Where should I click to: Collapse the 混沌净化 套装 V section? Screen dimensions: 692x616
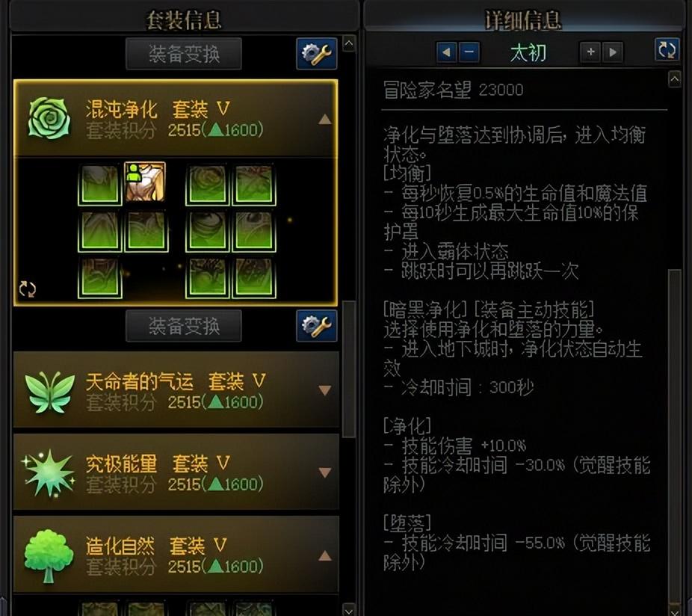coord(325,119)
